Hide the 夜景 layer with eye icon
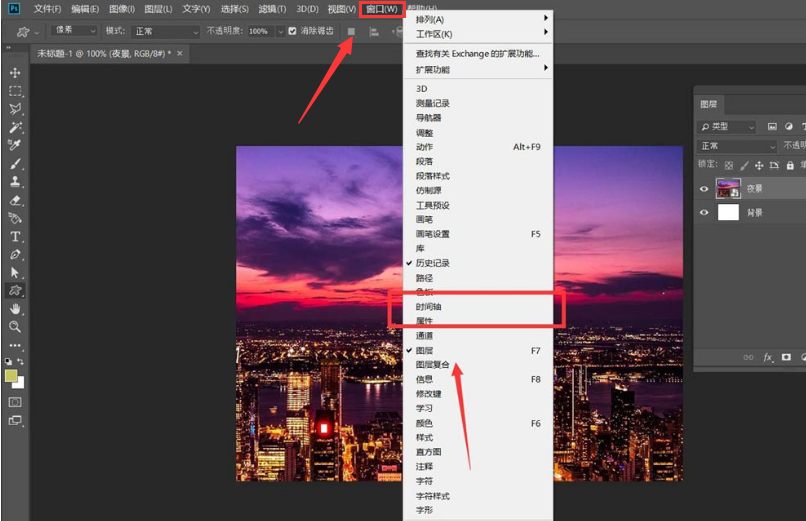 tap(704, 188)
